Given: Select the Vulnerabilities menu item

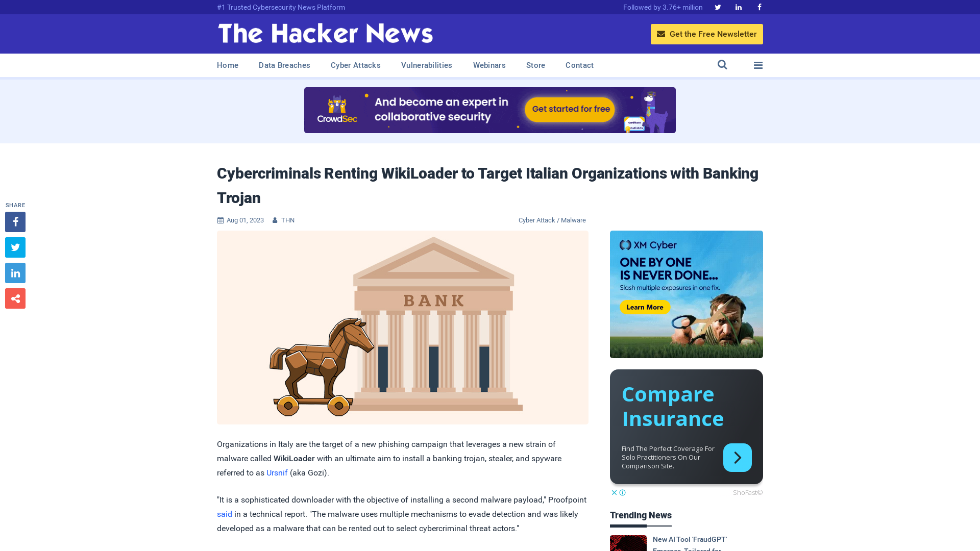Looking at the screenshot, I should pos(426,65).
